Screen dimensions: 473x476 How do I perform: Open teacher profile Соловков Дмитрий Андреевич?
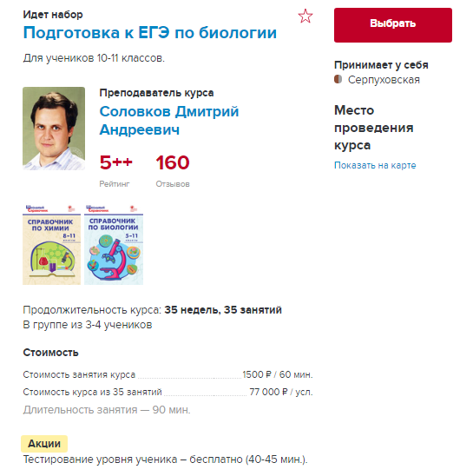169,121
